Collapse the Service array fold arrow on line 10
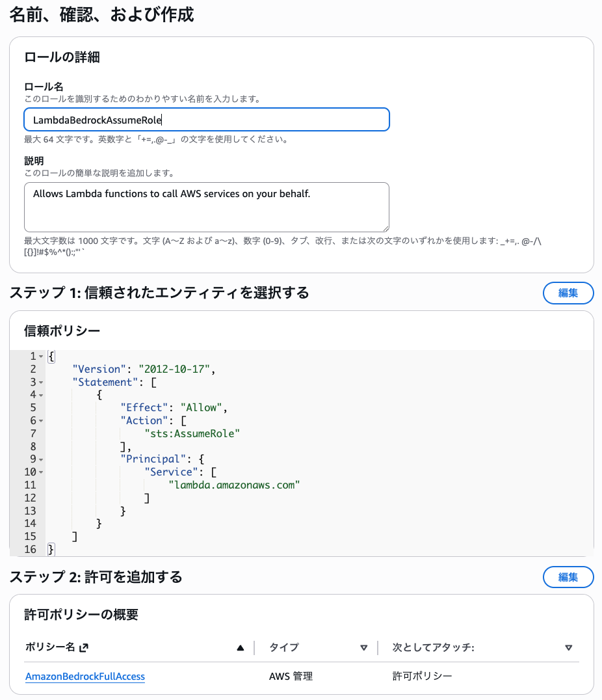The width and height of the screenshot is (602, 700). click(x=40, y=472)
